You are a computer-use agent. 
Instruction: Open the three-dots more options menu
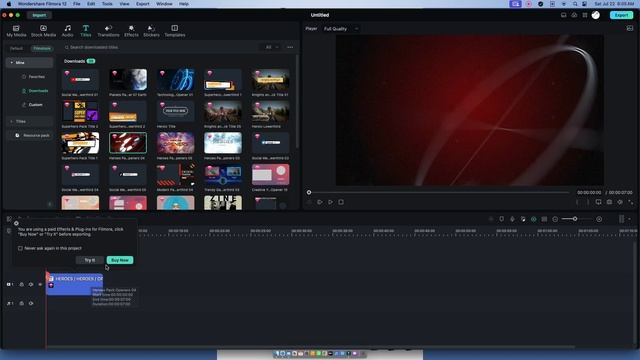[x=290, y=47]
